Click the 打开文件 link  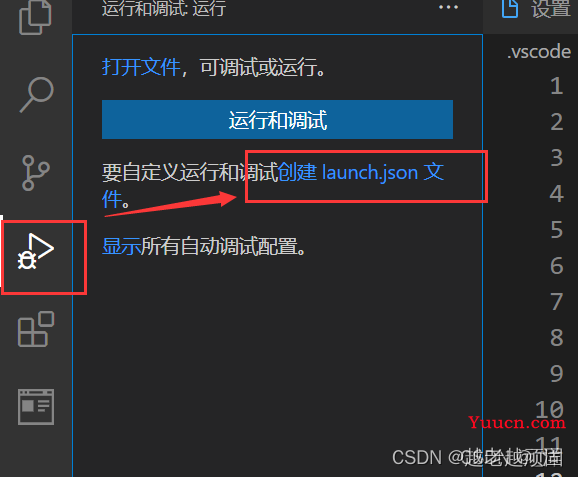point(141,67)
